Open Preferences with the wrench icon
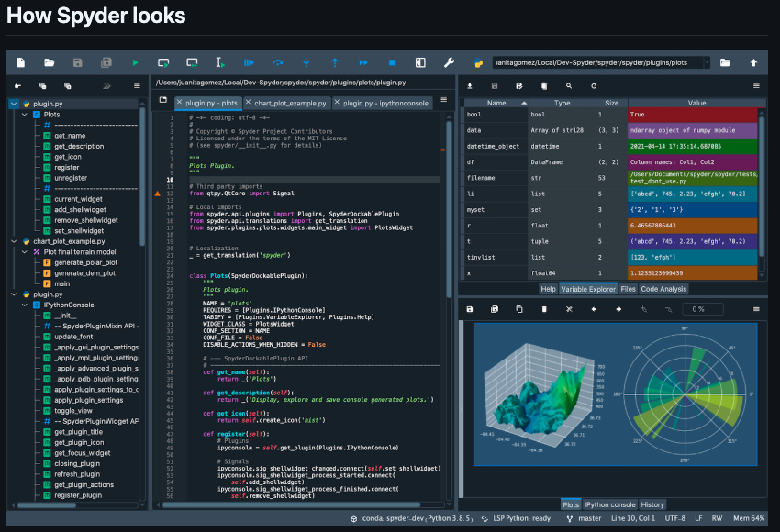Screen dimensions: 780x532 point(449,62)
